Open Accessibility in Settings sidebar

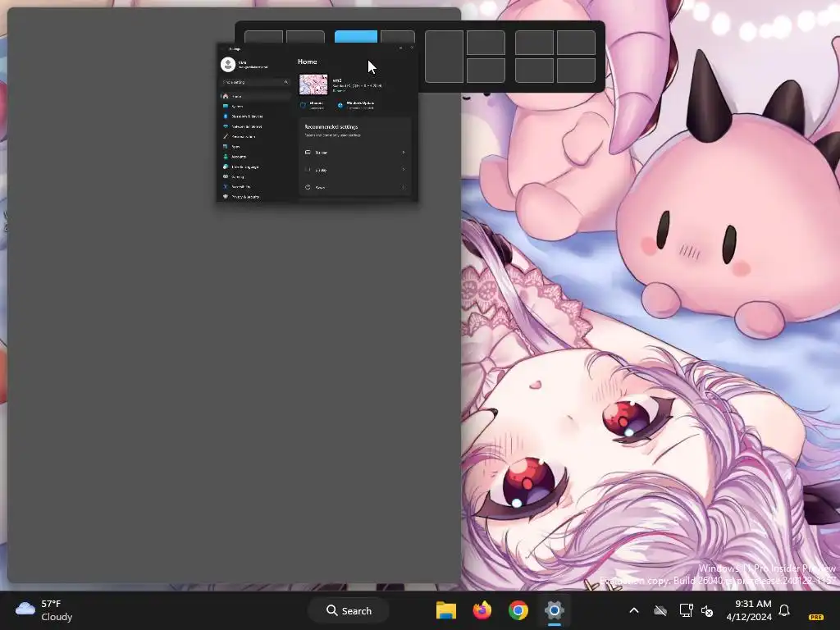(255, 186)
